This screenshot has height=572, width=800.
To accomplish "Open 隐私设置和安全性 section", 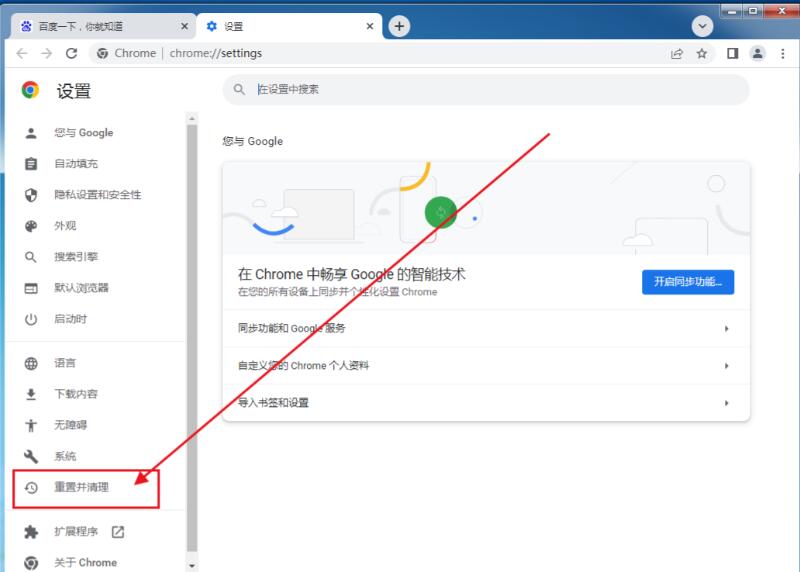I will (x=97, y=195).
